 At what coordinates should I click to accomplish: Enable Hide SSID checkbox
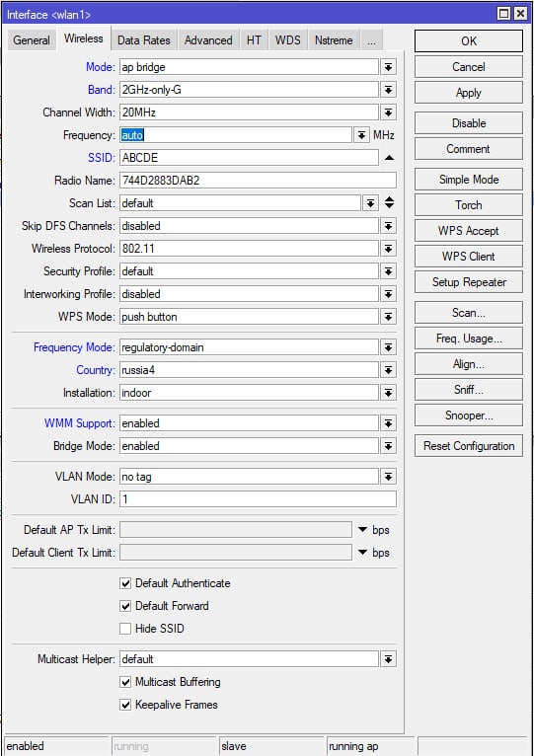coord(125,629)
